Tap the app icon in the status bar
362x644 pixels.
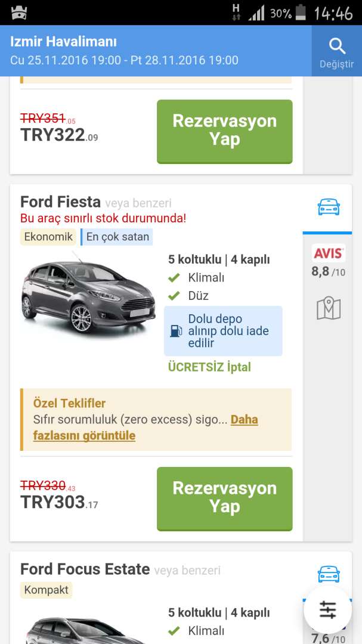tap(19, 13)
